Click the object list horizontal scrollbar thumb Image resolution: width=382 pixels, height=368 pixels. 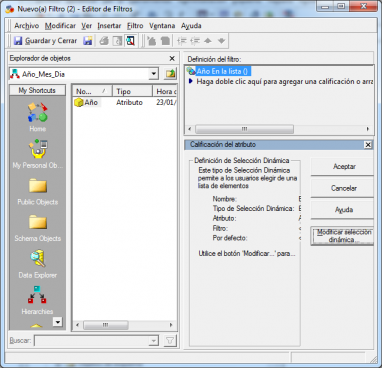(x=106, y=325)
